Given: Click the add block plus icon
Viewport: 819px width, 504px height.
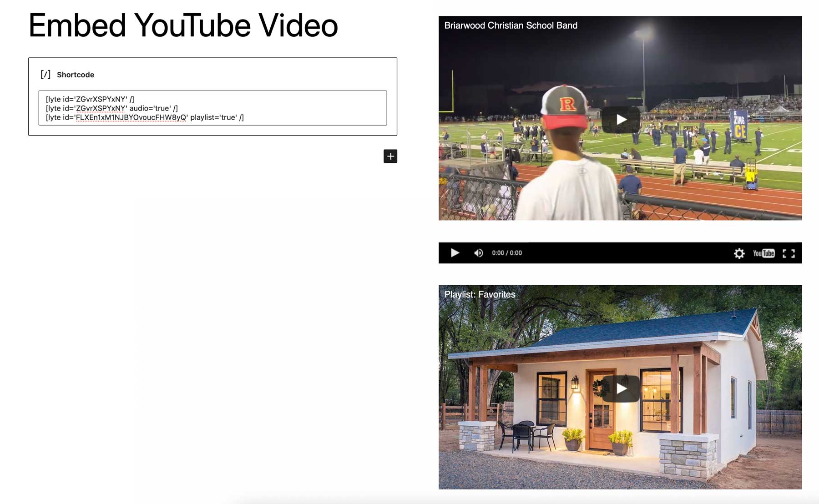Looking at the screenshot, I should tap(390, 156).
